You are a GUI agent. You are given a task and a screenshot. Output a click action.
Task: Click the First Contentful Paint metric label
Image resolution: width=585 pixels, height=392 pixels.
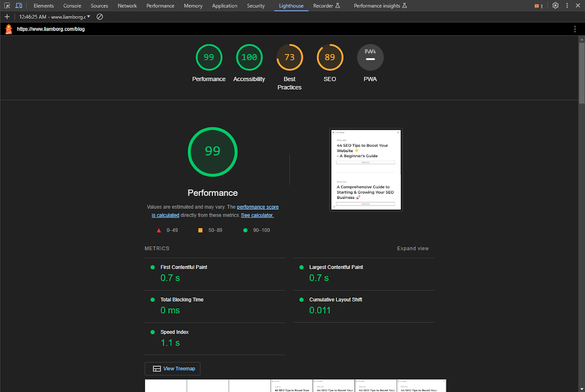[184, 267]
